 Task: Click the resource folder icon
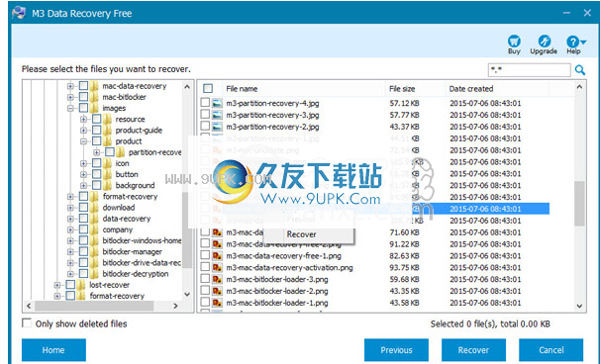(108, 120)
